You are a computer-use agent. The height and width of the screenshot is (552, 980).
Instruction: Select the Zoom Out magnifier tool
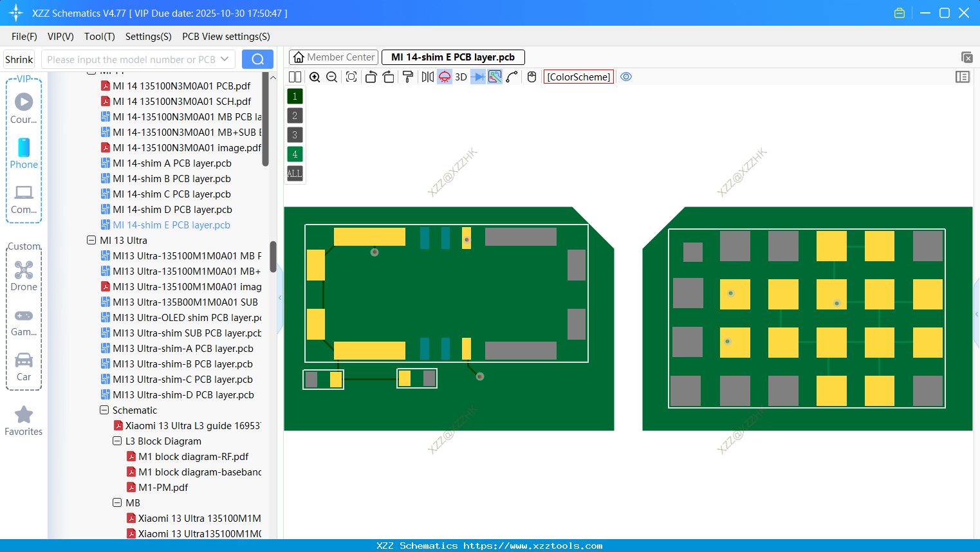tap(331, 77)
